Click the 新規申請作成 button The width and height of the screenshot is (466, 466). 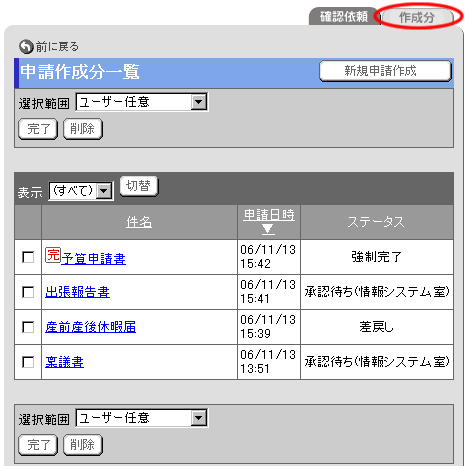click(x=385, y=71)
